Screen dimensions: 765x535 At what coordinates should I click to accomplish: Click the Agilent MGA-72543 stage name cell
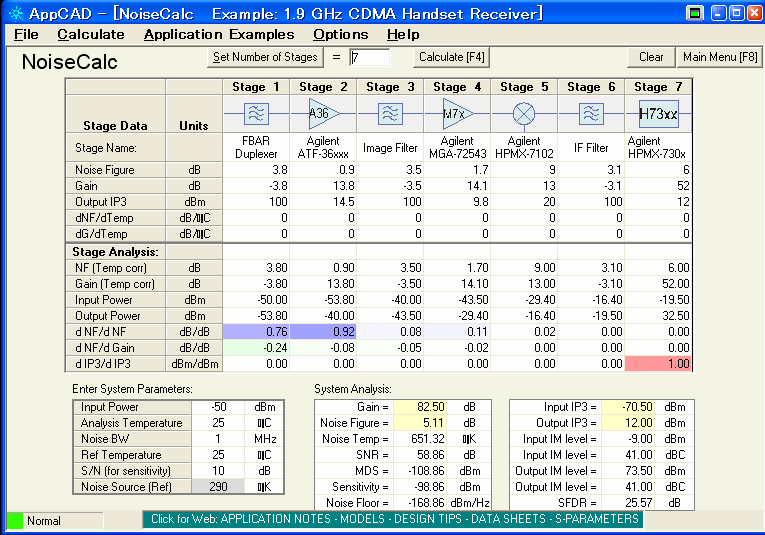pos(457,147)
